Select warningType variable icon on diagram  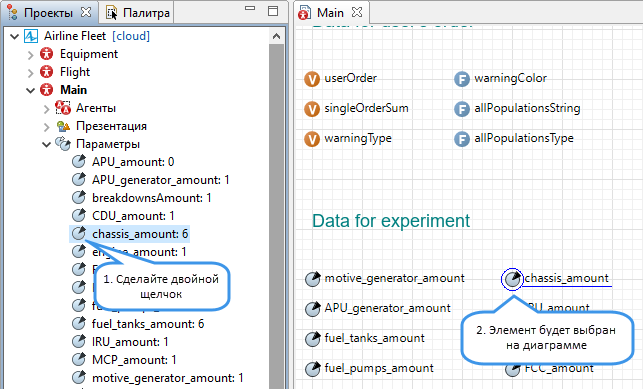[312, 139]
